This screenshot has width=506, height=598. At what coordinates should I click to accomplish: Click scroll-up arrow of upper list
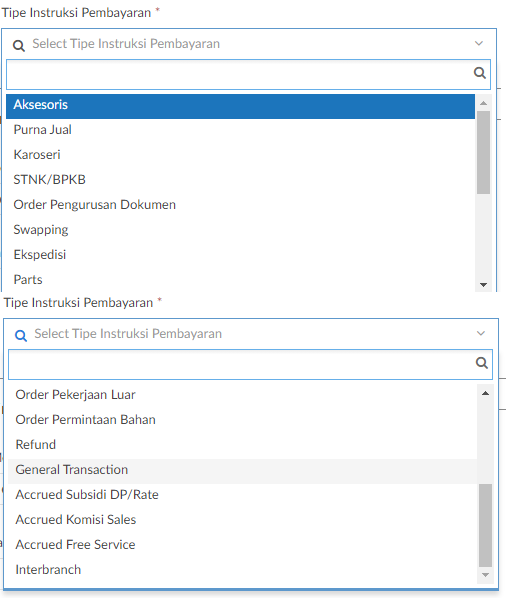[x=484, y=103]
